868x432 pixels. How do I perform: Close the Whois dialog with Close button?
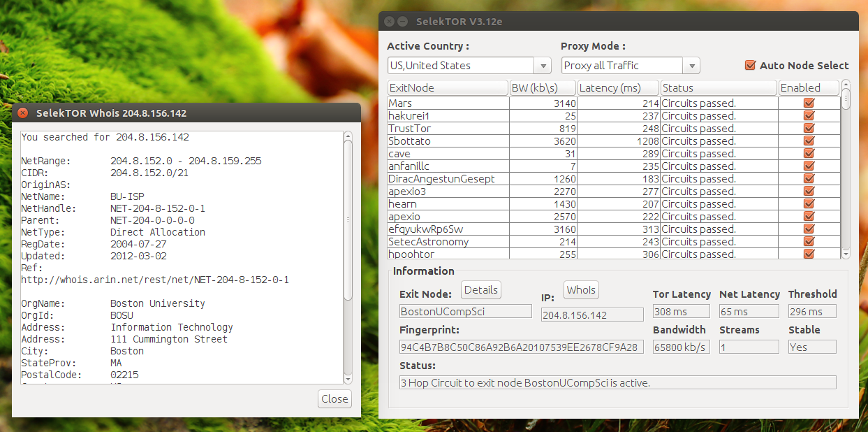coord(334,398)
